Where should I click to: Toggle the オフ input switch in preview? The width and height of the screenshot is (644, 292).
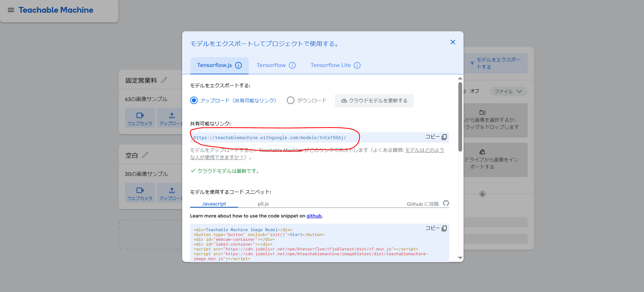(x=465, y=91)
